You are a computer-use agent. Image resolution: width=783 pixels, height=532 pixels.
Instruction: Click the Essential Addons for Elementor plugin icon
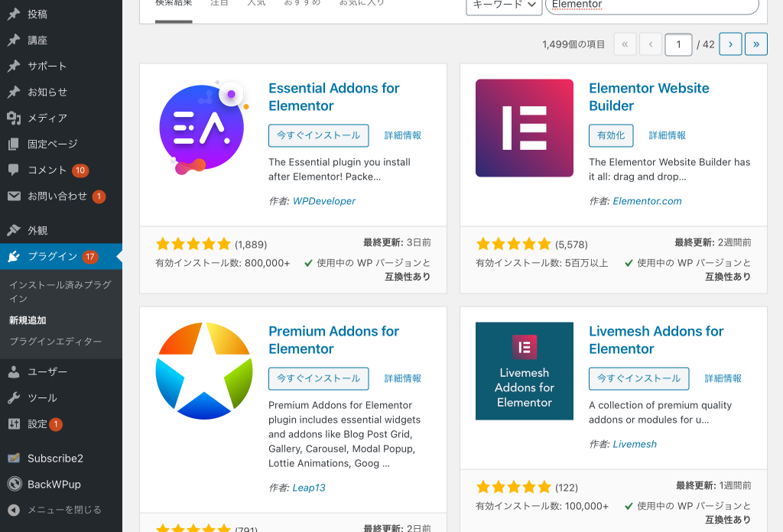(x=203, y=128)
